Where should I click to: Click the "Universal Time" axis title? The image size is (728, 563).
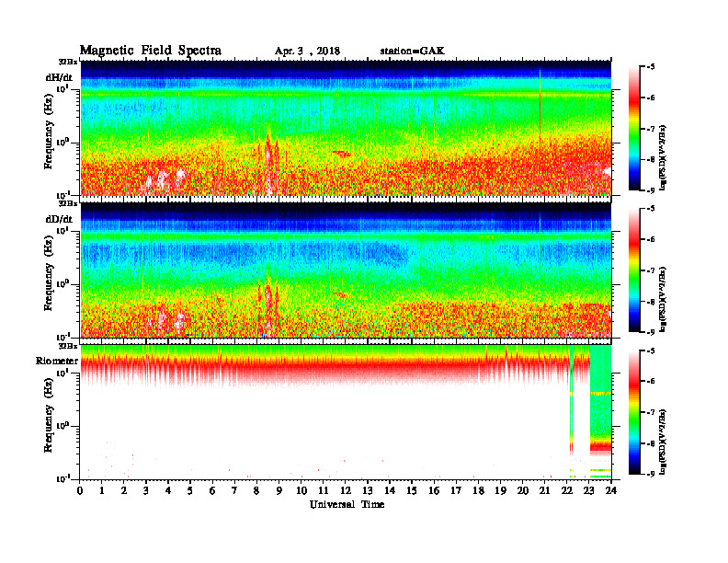tap(347, 504)
